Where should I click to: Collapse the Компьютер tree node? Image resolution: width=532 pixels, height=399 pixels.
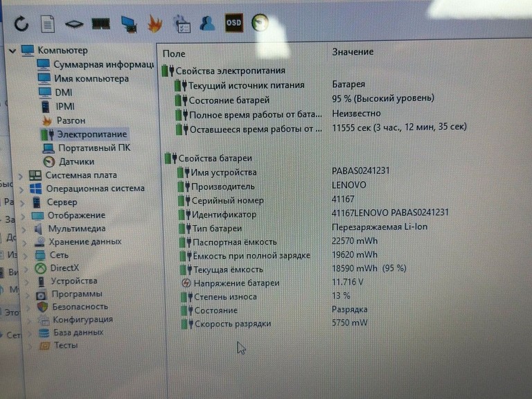(12, 51)
